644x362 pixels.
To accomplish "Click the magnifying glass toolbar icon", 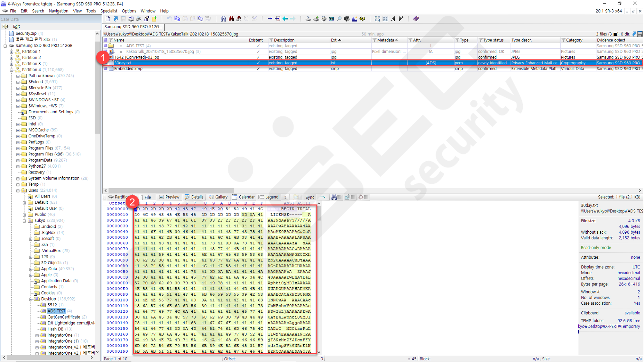I will point(339,19).
